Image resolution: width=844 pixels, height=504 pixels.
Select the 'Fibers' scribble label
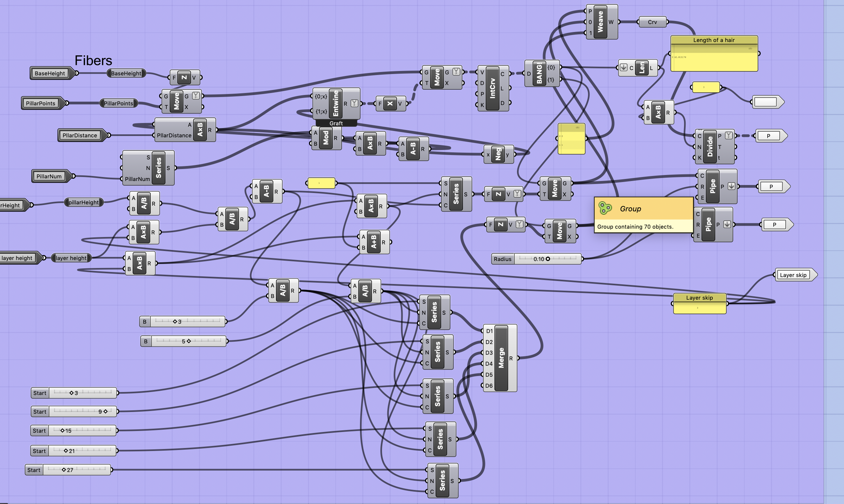coord(93,60)
